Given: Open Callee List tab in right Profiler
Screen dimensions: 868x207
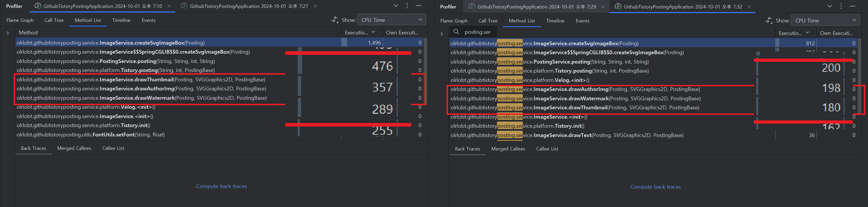Looking at the screenshot, I should click(547, 149).
